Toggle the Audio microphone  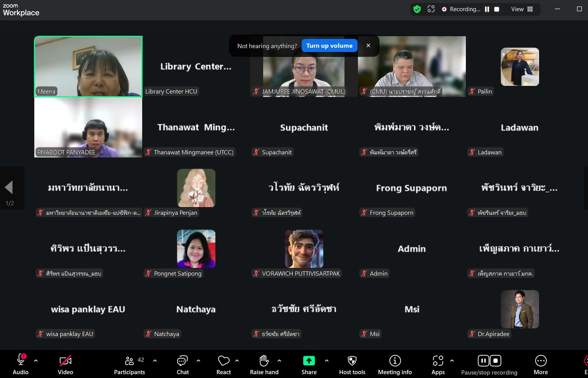click(x=21, y=361)
